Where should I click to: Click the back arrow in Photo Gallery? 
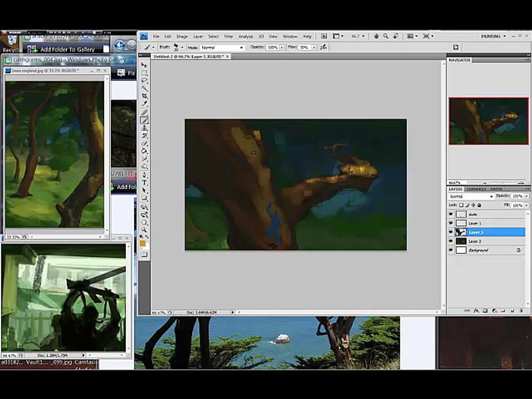(x=120, y=45)
